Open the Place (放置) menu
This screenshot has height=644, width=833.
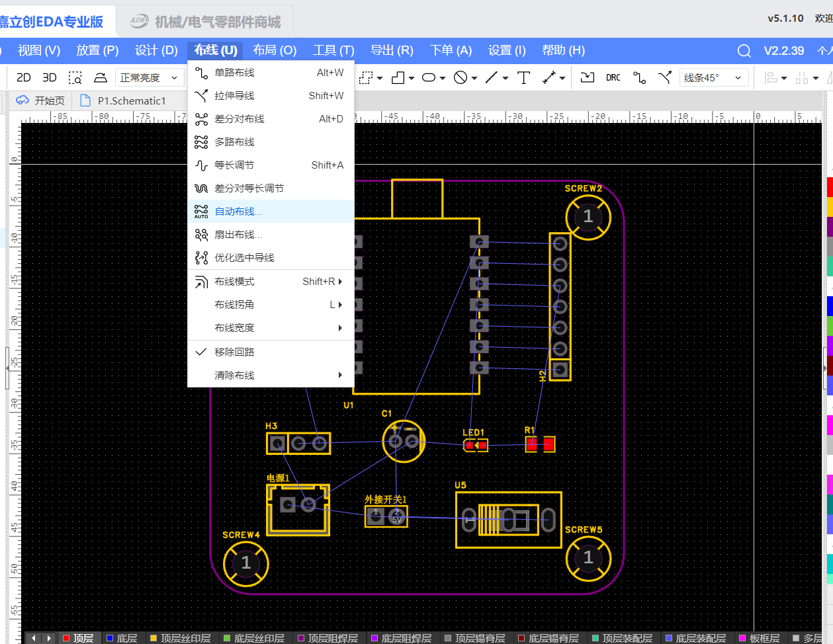[x=97, y=50]
